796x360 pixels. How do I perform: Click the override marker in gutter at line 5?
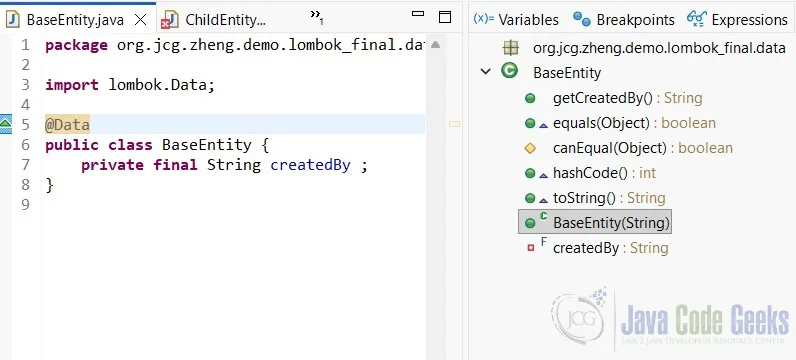(x=6, y=123)
